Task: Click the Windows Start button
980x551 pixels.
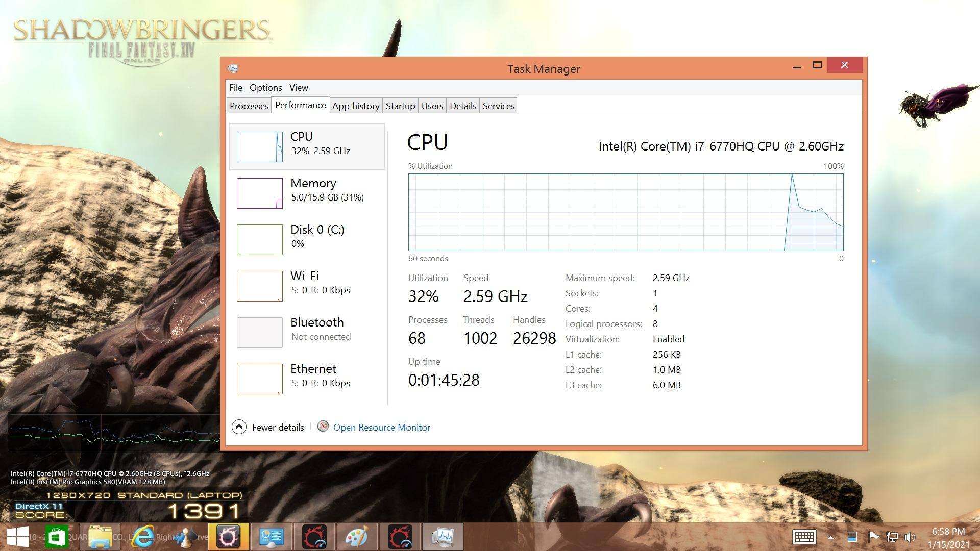Action: click(18, 537)
